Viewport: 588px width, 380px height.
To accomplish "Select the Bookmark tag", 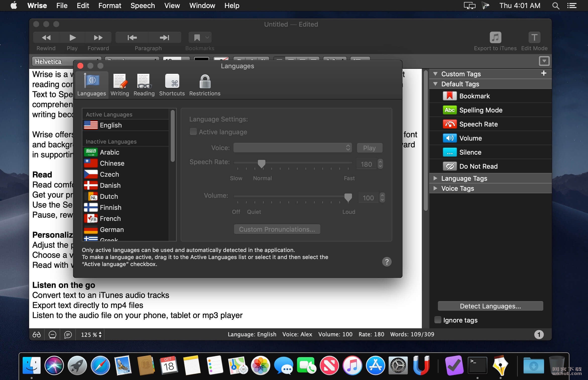I will point(490,96).
